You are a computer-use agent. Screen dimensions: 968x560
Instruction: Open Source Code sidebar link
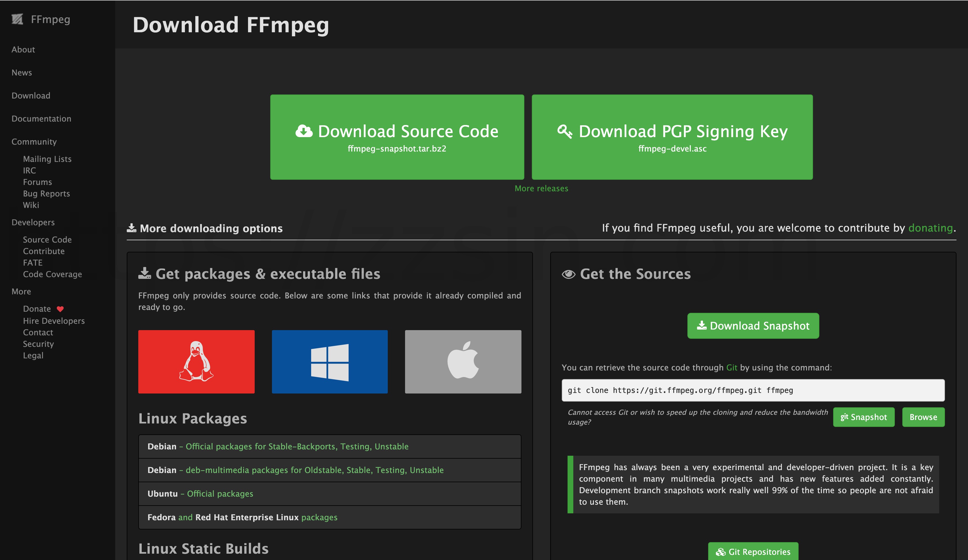[x=47, y=240]
